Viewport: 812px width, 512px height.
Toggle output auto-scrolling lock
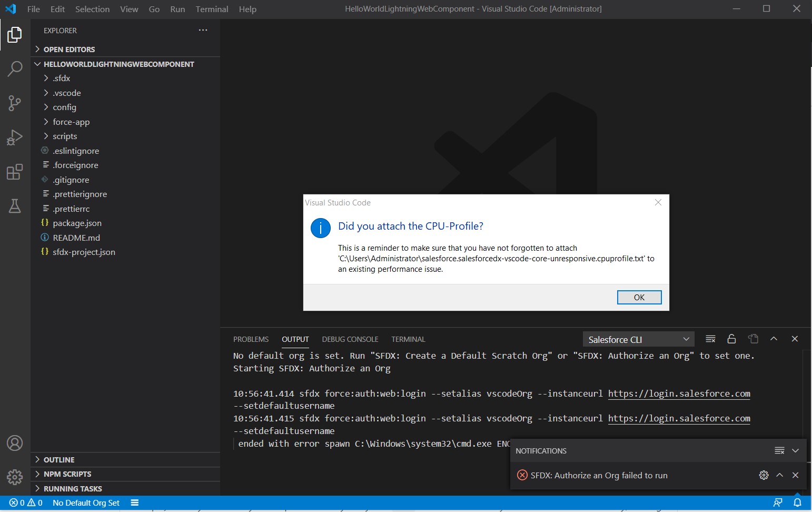click(x=731, y=339)
